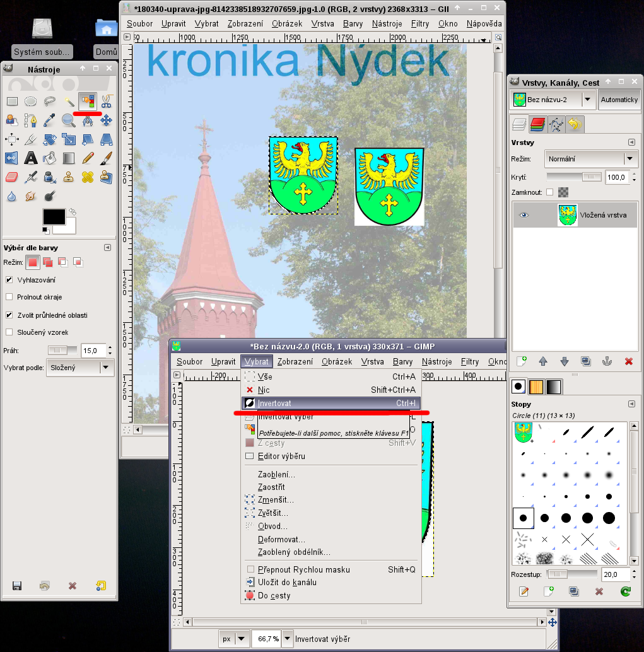The height and width of the screenshot is (652, 644).
Task: Toggle the Zvolit průhledné oblasti checkbox
Action: tap(9, 315)
